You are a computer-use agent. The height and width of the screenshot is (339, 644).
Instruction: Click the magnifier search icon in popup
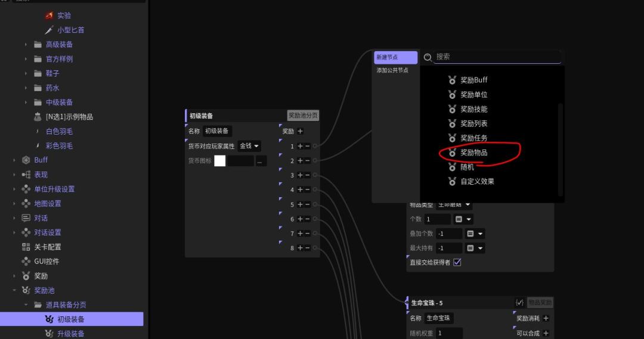(x=428, y=57)
